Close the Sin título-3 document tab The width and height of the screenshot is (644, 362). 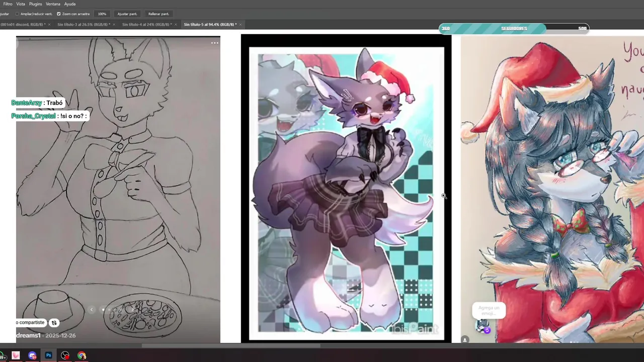(x=114, y=25)
